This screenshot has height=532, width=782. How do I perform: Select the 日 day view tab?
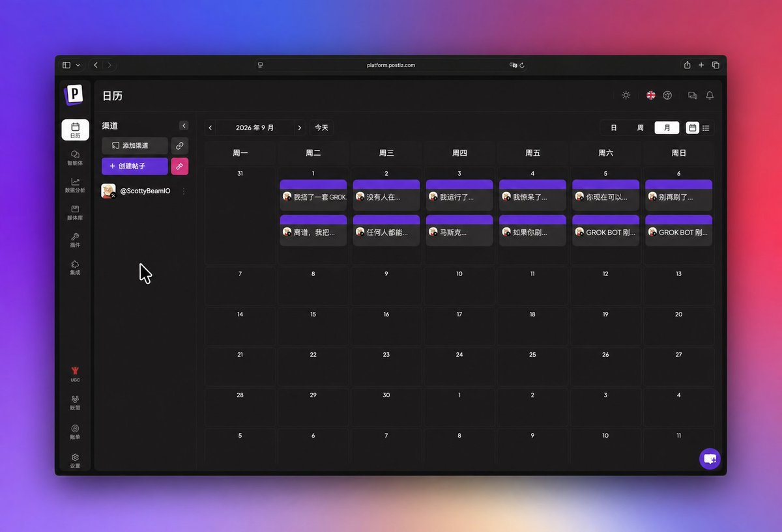(614, 128)
